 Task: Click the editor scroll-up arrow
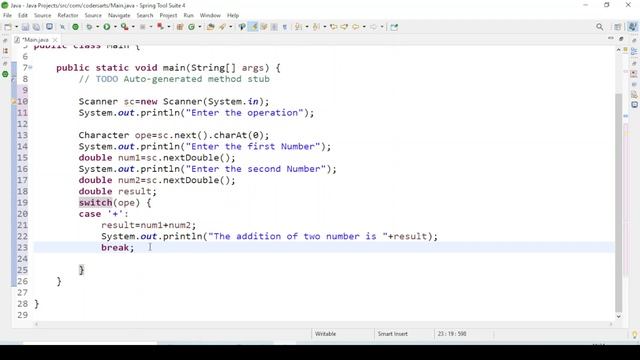pos(619,49)
